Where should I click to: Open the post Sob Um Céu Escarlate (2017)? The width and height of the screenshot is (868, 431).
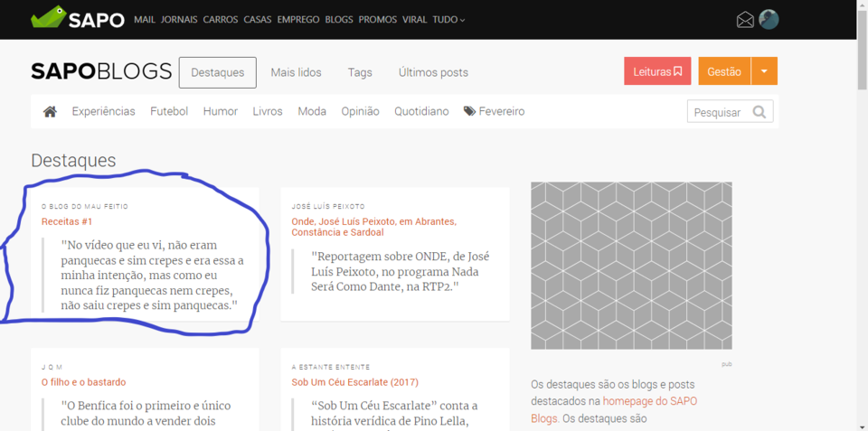pyautogui.click(x=354, y=382)
